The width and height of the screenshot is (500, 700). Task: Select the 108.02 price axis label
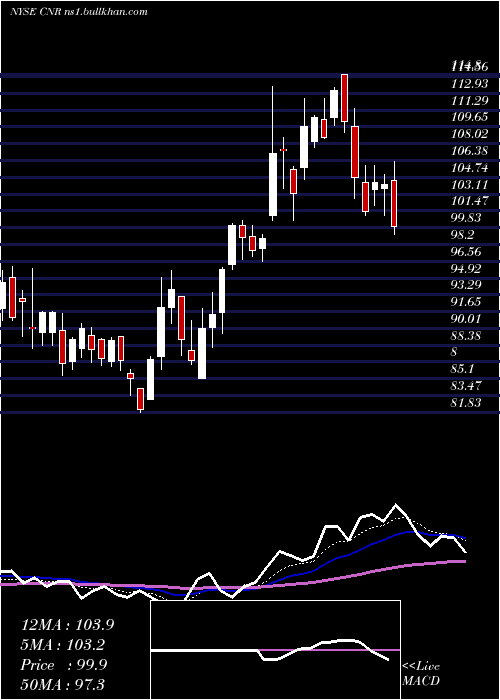(469, 134)
